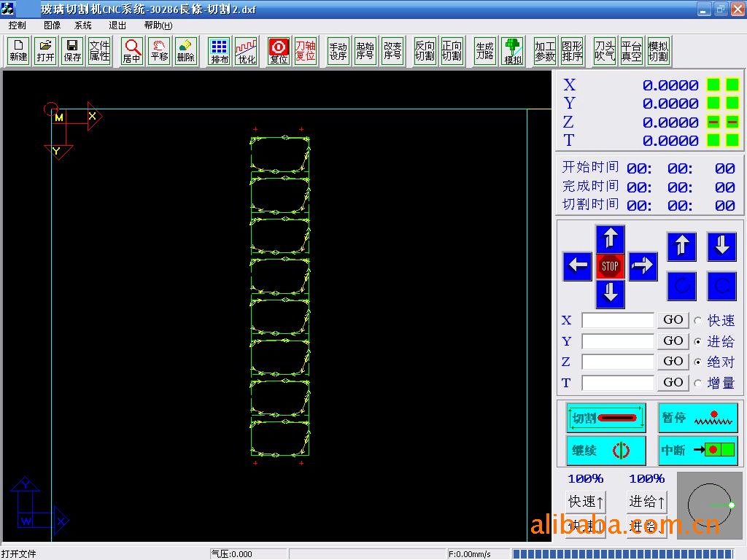
Task: Click the 新建 (New) toolbar icon
Action: click(18, 50)
